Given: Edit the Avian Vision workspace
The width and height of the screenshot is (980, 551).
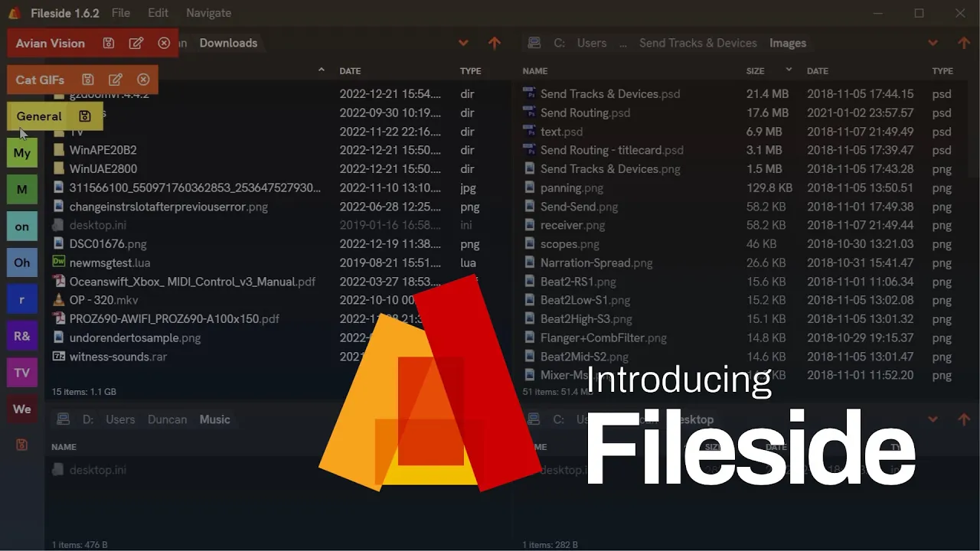Looking at the screenshot, I should (136, 44).
